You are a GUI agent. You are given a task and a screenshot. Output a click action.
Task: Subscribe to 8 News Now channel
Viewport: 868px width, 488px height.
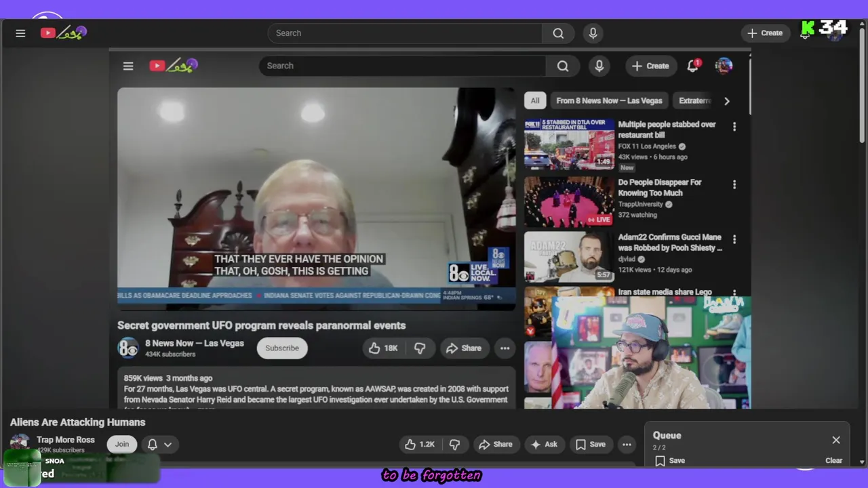pos(282,348)
